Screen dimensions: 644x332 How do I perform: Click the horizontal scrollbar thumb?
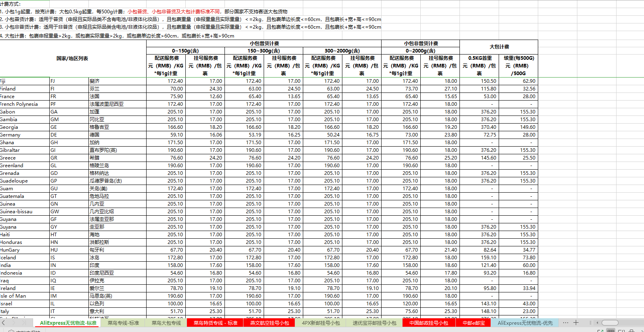coord(610,323)
